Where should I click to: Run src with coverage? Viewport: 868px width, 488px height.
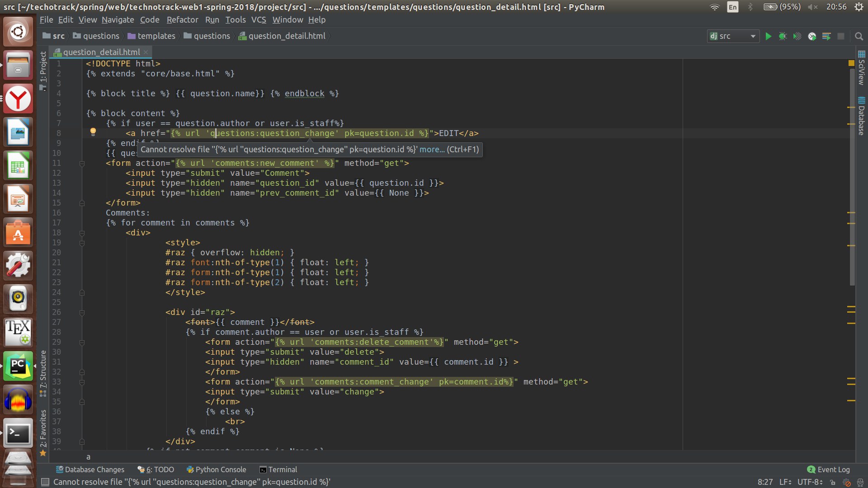797,36
